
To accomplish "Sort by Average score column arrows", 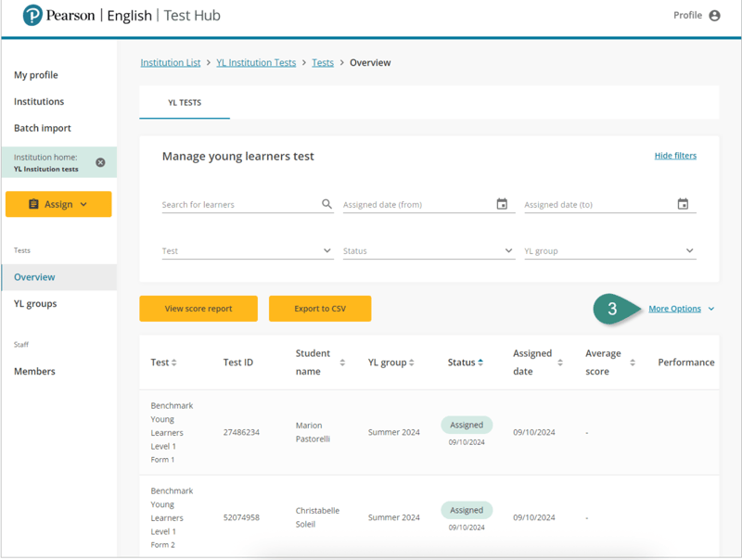I will [633, 363].
